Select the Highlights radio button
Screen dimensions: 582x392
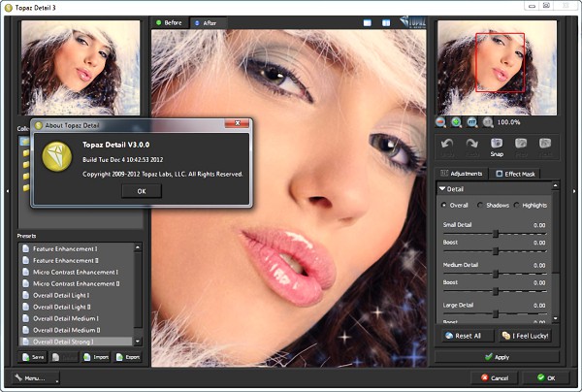click(x=518, y=205)
